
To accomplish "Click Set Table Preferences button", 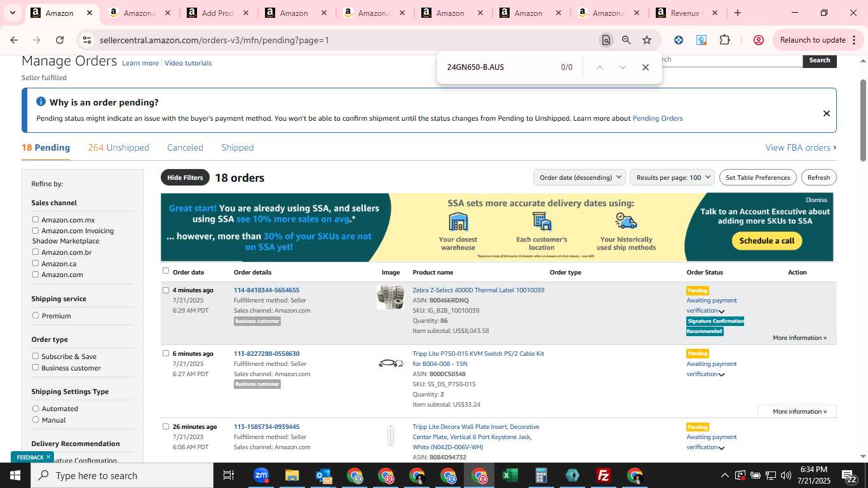I will click(757, 177).
